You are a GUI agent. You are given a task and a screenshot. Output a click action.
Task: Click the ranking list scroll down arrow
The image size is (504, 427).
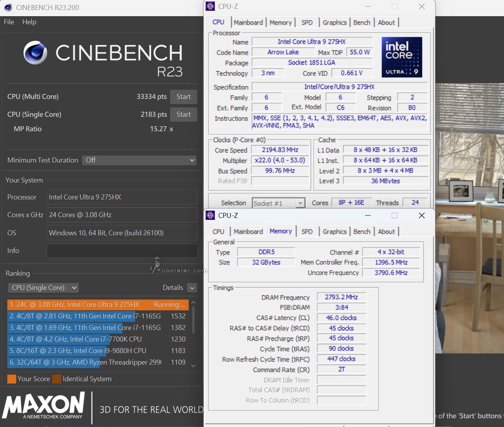(x=193, y=366)
